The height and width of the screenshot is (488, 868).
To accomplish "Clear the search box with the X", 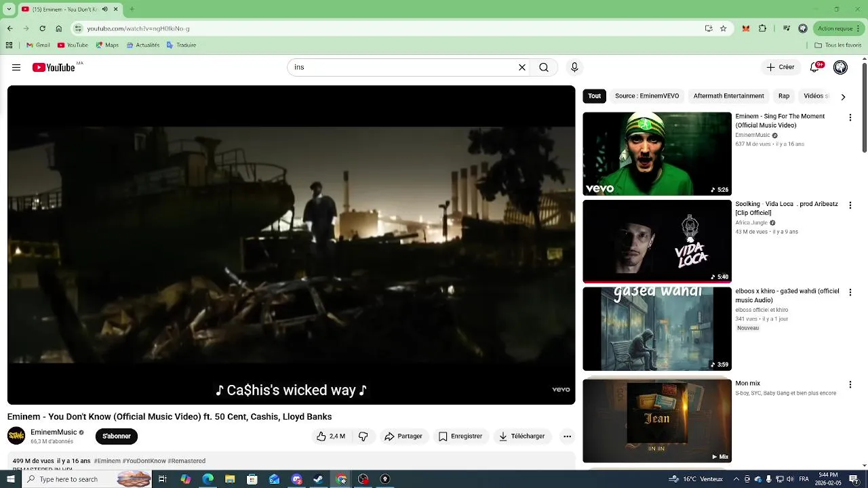I will 522,67.
